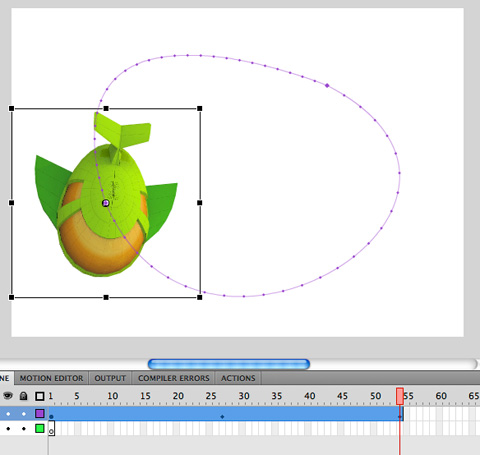Click the purple outline color swatch of tween layer
The height and width of the screenshot is (455, 480).
tap(40, 414)
